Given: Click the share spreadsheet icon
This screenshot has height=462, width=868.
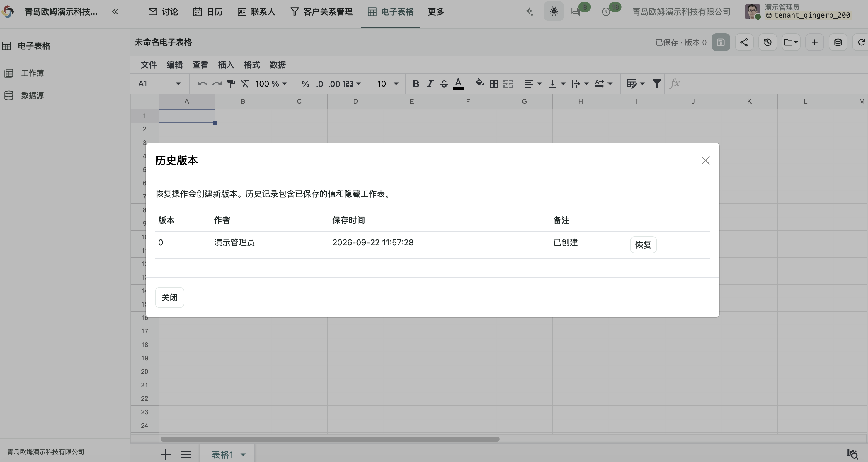Looking at the screenshot, I should (x=744, y=42).
